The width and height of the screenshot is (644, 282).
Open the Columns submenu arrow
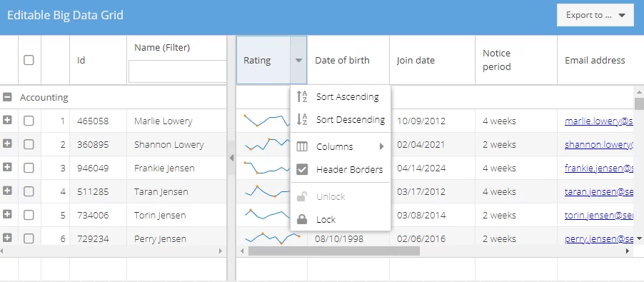(381, 146)
